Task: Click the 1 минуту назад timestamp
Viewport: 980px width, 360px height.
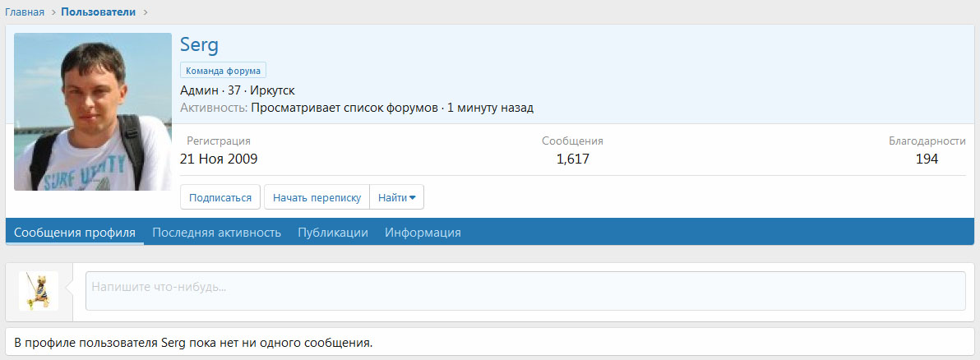Action: pos(490,108)
